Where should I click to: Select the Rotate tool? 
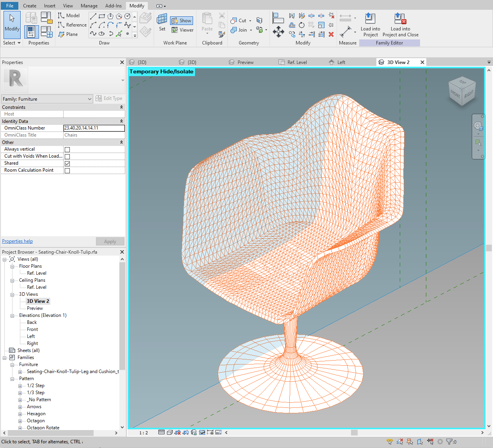pos(301,25)
